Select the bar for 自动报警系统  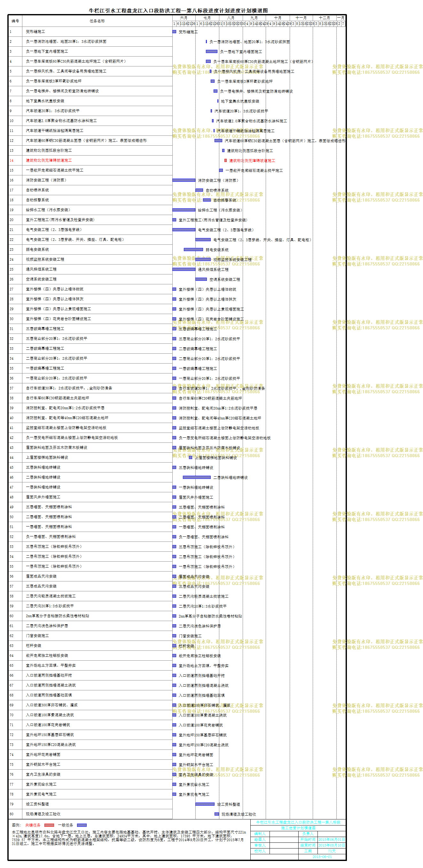click(x=207, y=200)
